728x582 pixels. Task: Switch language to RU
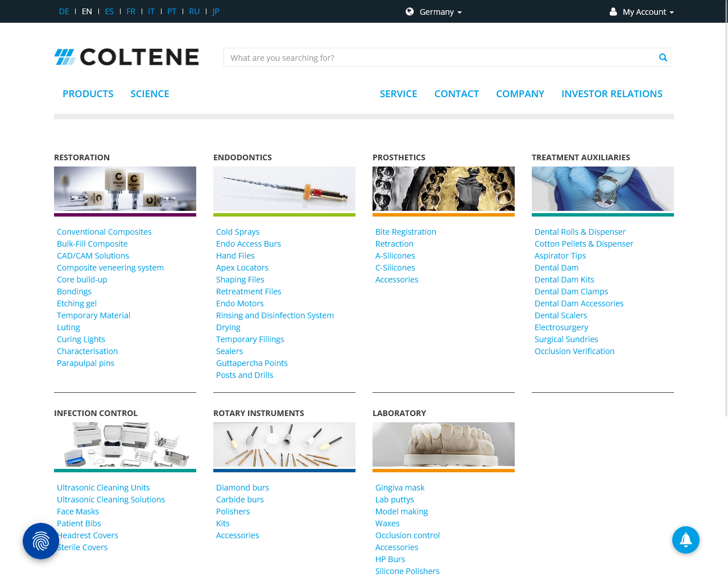(x=195, y=11)
